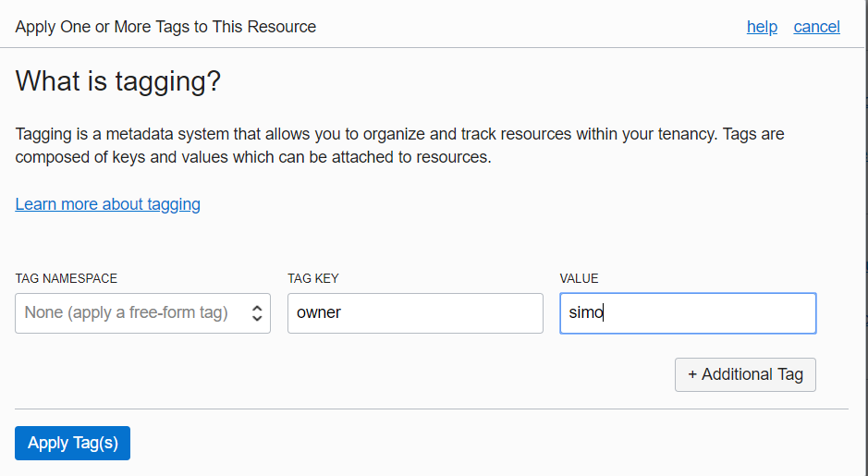The height and width of the screenshot is (476, 868).
Task: Click the TAG KEY field label
Action: coord(312,278)
